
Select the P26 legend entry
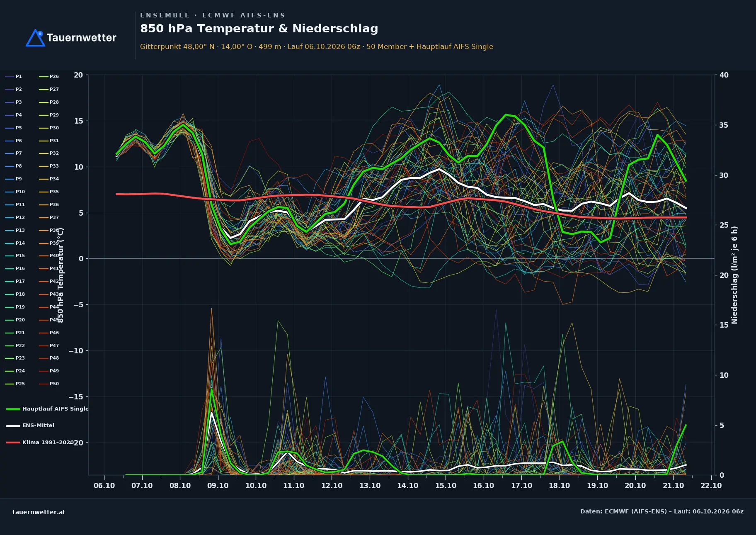49,76
